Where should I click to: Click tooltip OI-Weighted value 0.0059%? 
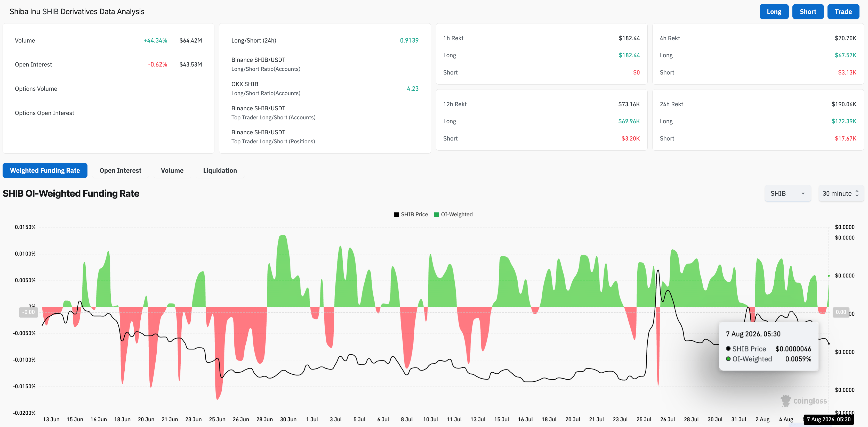798,359
